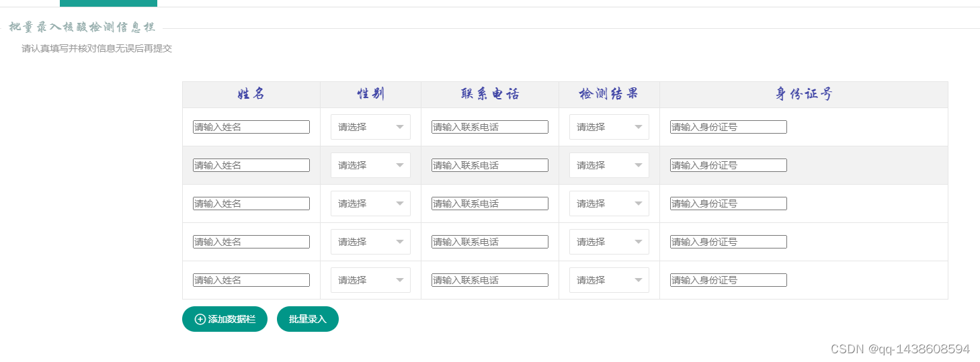Expand the second row 性别 select arrow
The width and height of the screenshot is (980, 362).
point(400,165)
